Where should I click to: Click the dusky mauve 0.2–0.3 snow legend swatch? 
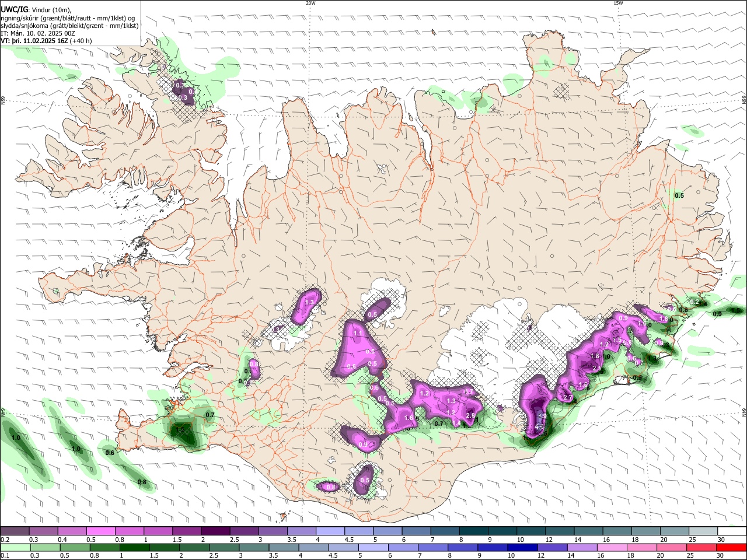click(15, 531)
